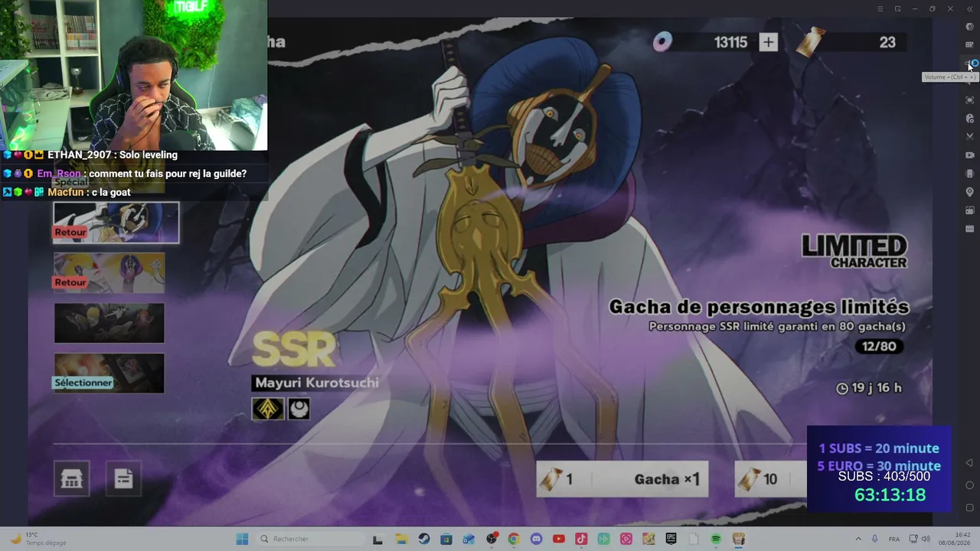Tap the Gacha ×1 pull button

click(622, 479)
